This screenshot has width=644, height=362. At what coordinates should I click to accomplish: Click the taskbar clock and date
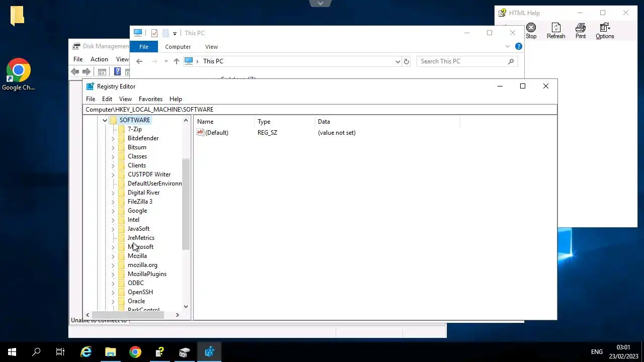pos(623,352)
